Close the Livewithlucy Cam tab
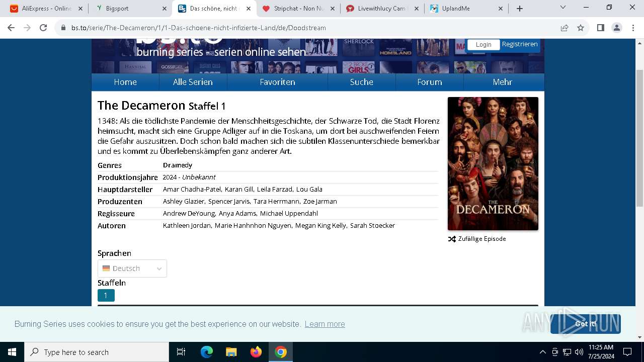Image resolution: width=644 pixels, height=362 pixels. pos(417,9)
